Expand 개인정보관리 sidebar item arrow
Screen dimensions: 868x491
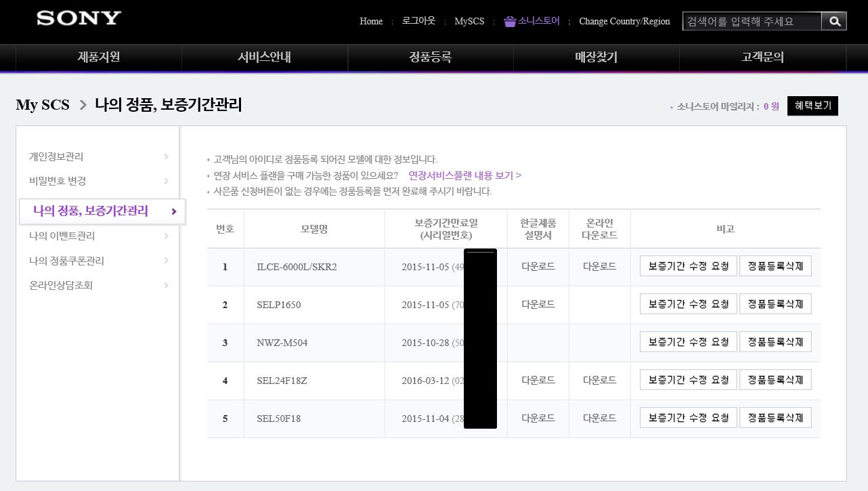coord(166,156)
